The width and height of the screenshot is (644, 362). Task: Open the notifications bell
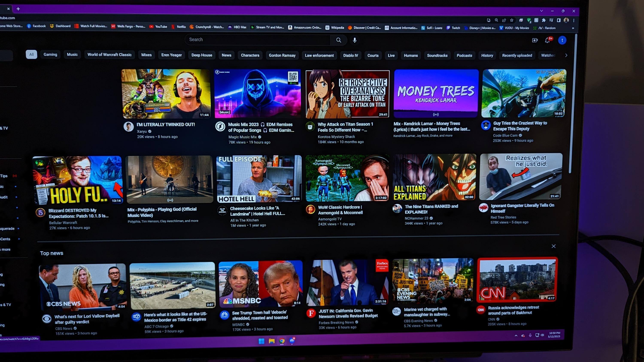(x=547, y=40)
